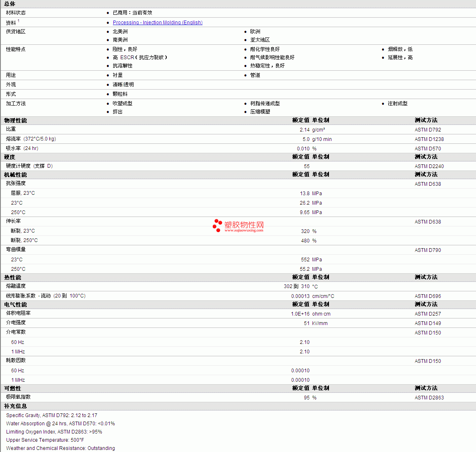
Task: Click 硬度计硬度 (支撑 D) row label
Action: pos(30,166)
